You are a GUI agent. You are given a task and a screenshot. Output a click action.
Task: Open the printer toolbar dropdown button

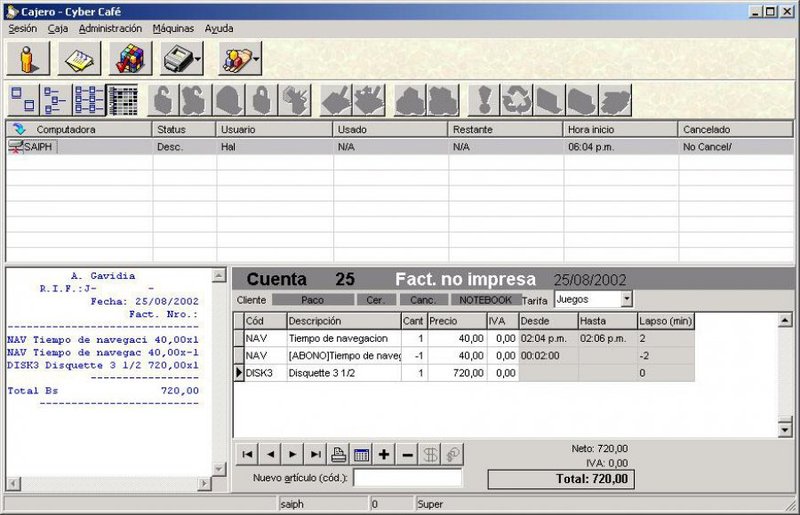[182, 58]
